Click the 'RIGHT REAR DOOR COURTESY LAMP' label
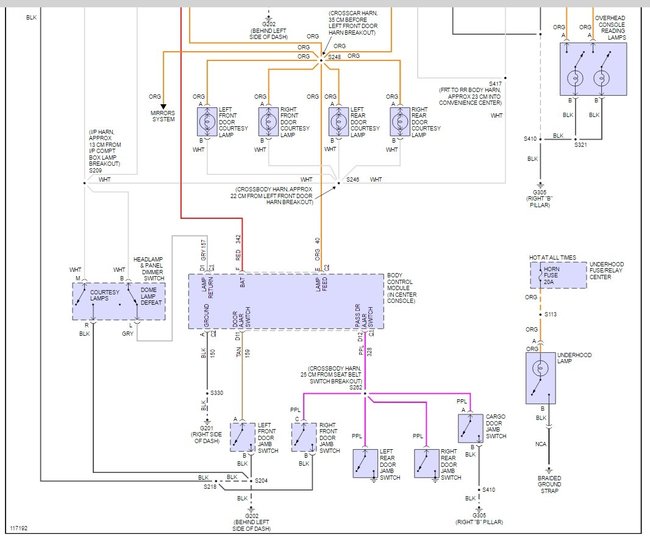 click(426, 122)
